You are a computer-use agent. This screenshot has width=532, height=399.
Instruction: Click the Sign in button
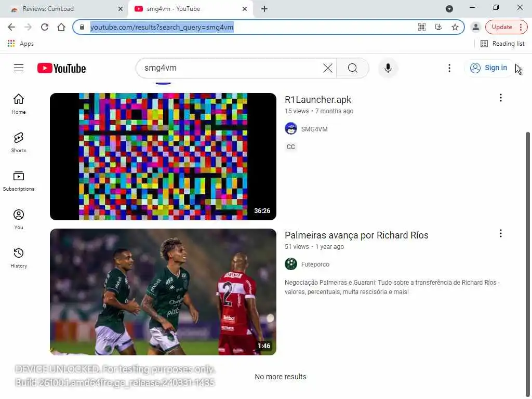[x=488, y=68]
